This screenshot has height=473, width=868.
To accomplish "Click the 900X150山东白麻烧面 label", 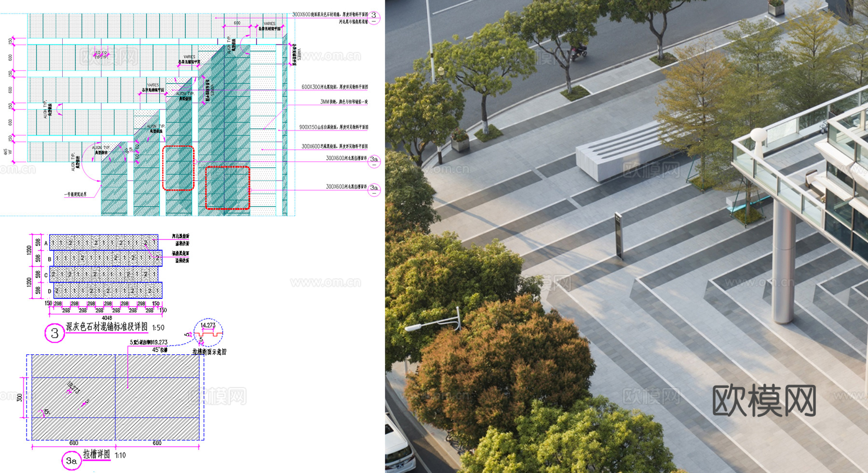I will [x=333, y=127].
